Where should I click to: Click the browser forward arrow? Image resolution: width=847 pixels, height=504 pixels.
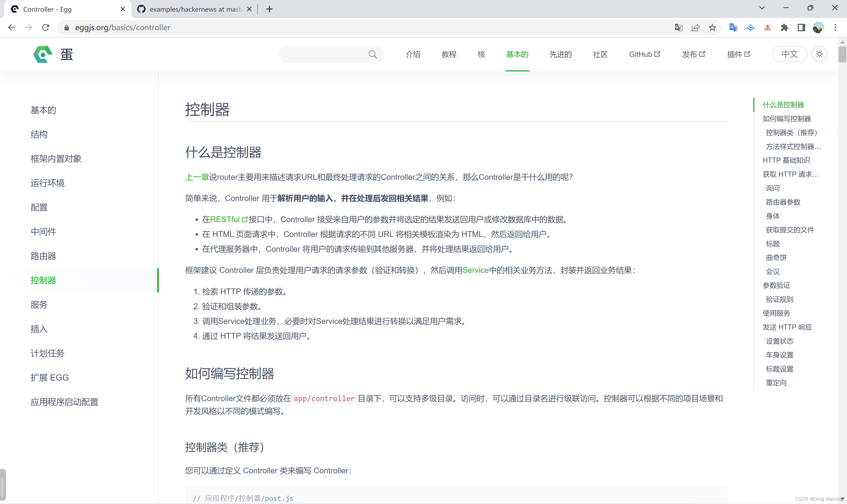pos(29,28)
